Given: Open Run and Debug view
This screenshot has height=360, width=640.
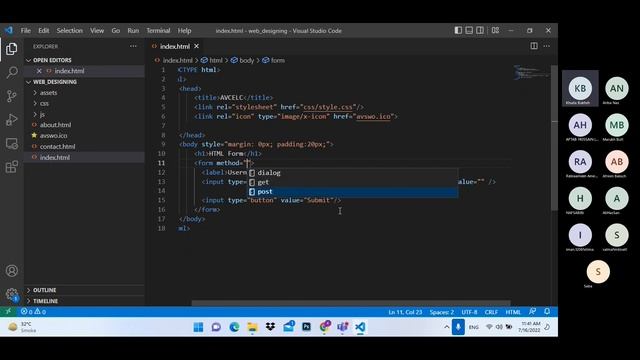Looking at the screenshot, I should click(x=11, y=120).
